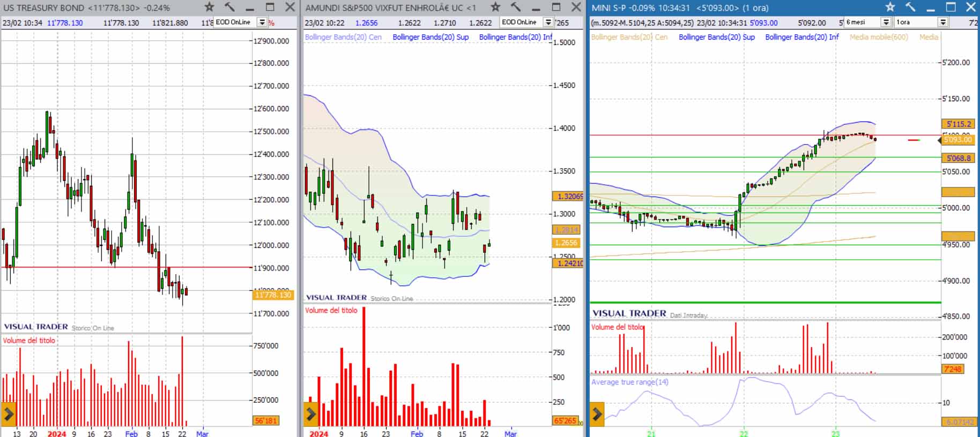Click the pin tool icon in US Treasury Bond window
This screenshot has width=980, height=437.
tap(229, 7)
